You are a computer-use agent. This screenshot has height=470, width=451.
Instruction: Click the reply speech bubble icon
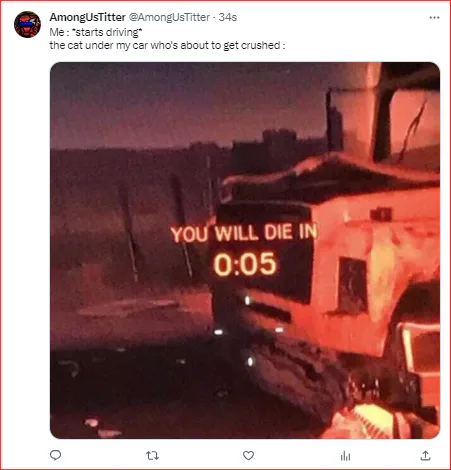(55, 455)
